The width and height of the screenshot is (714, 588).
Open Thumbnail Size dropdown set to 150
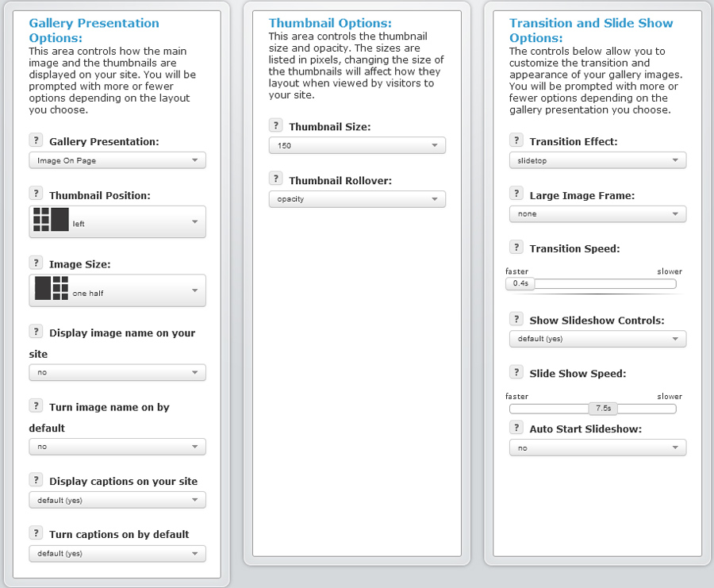(357, 145)
